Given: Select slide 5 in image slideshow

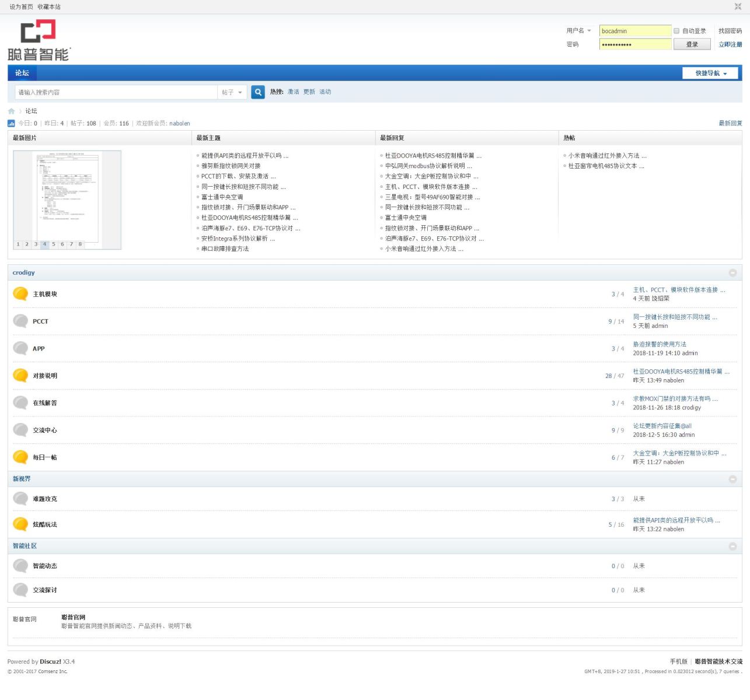Looking at the screenshot, I should 54,244.
